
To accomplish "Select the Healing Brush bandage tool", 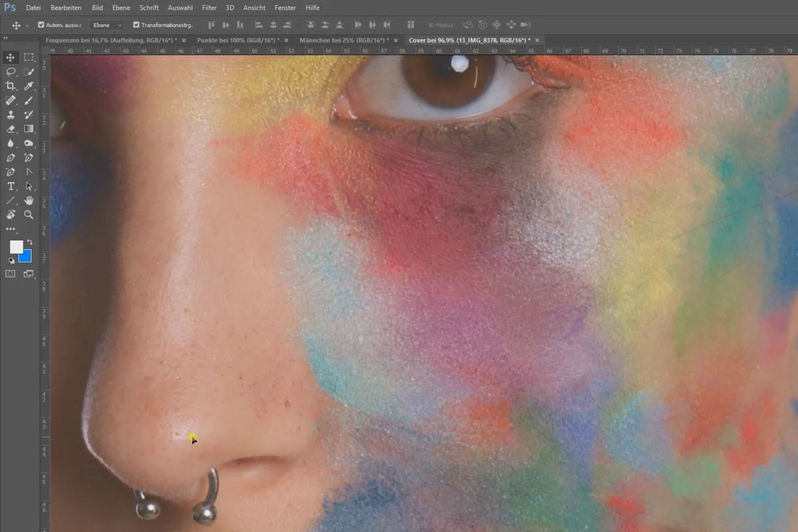I will pos(11,100).
